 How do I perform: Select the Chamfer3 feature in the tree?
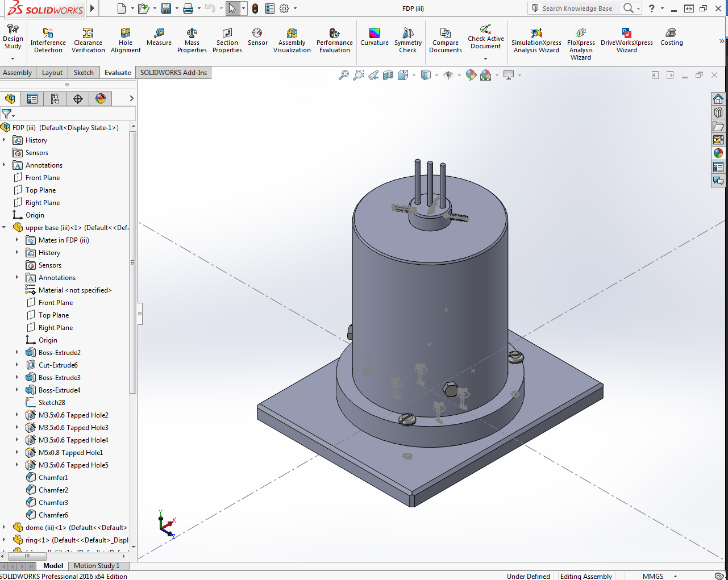[x=53, y=503]
